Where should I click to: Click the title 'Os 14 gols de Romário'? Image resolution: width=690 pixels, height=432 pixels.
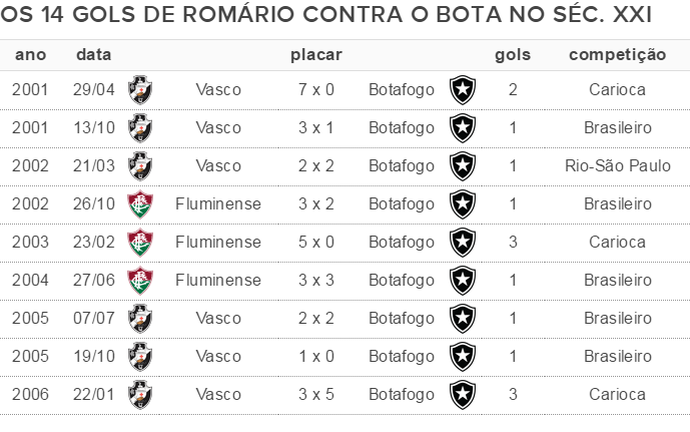coord(148,15)
